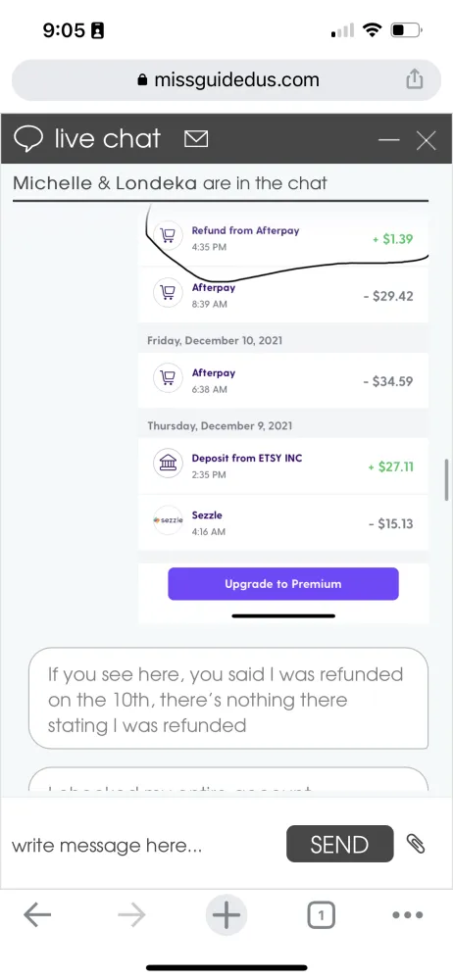Tap the missguidedus.com address bar
This screenshot has height=980, width=453.
tap(226, 80)
